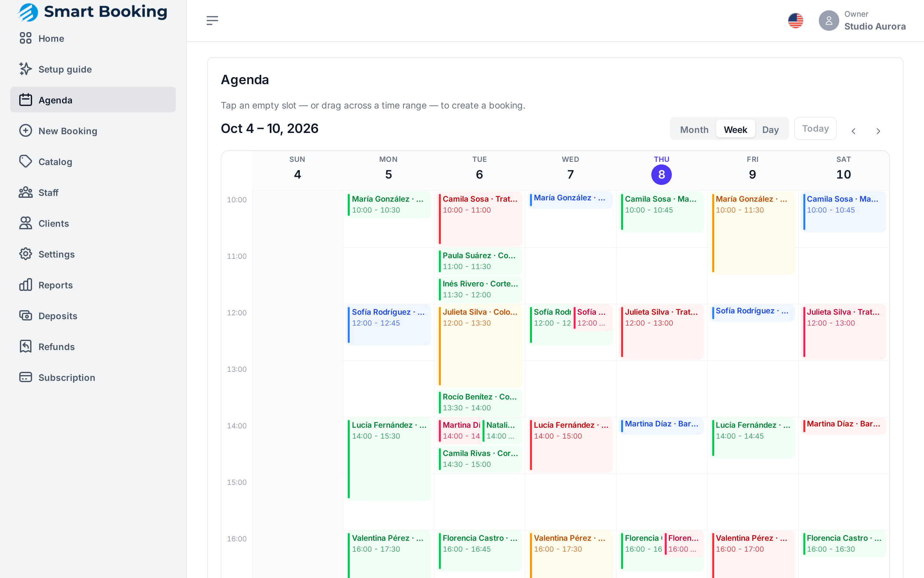Viewport: 924px width, 578px height.
Task: Click the Settings gear icon
Action: [26, 254]
